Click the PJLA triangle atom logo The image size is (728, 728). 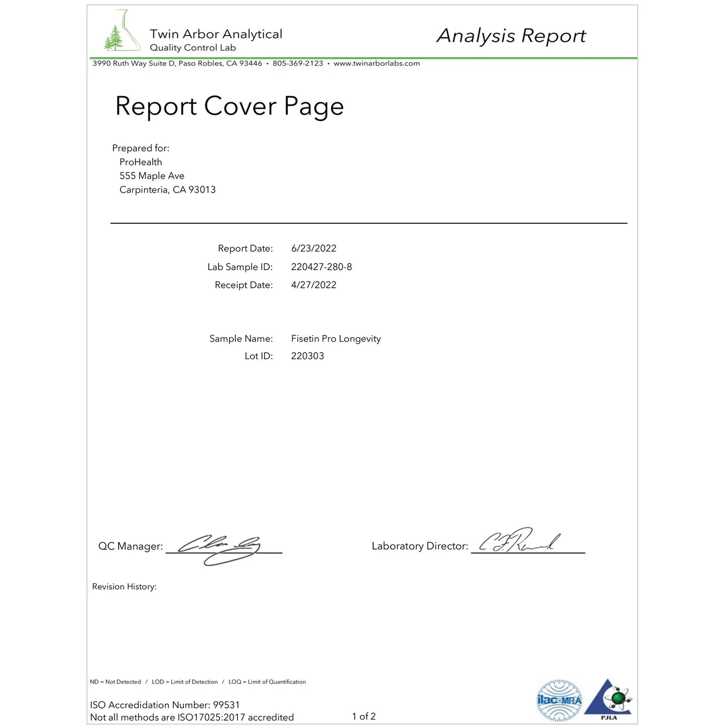[x=609, y=700]
